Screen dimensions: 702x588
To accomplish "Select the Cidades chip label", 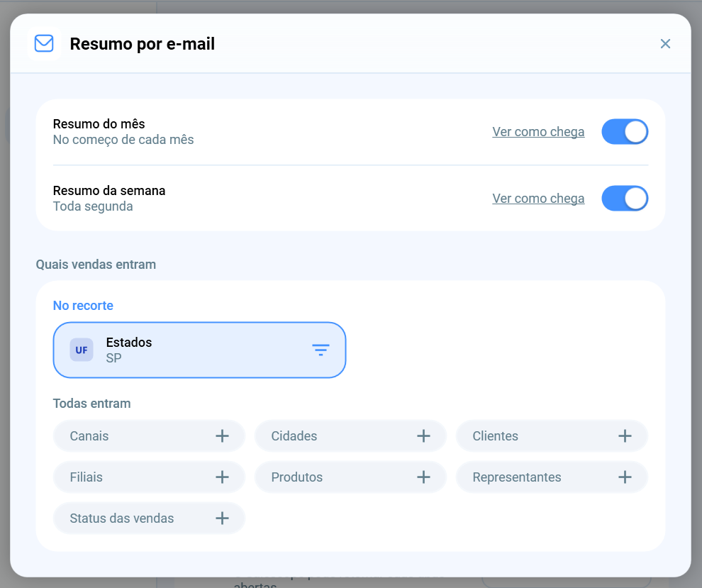I will 294,436.
